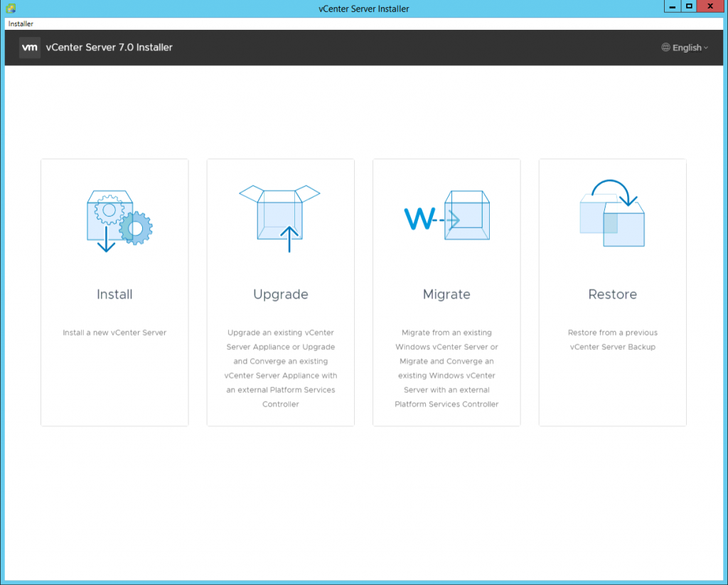Image resolution: width=728 pixels, height=585 pixels.
Task: Select the Migrate heading
Action: (446, 294)
